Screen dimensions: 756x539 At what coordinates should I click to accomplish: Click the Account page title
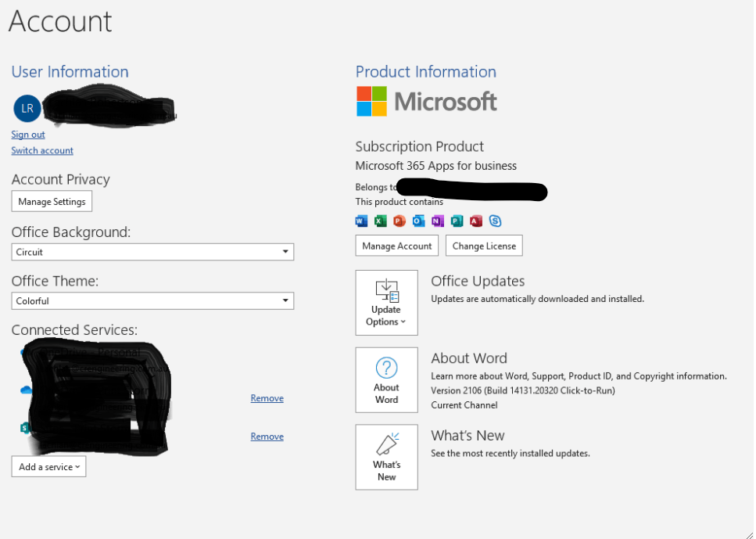[x=60, y=21]
